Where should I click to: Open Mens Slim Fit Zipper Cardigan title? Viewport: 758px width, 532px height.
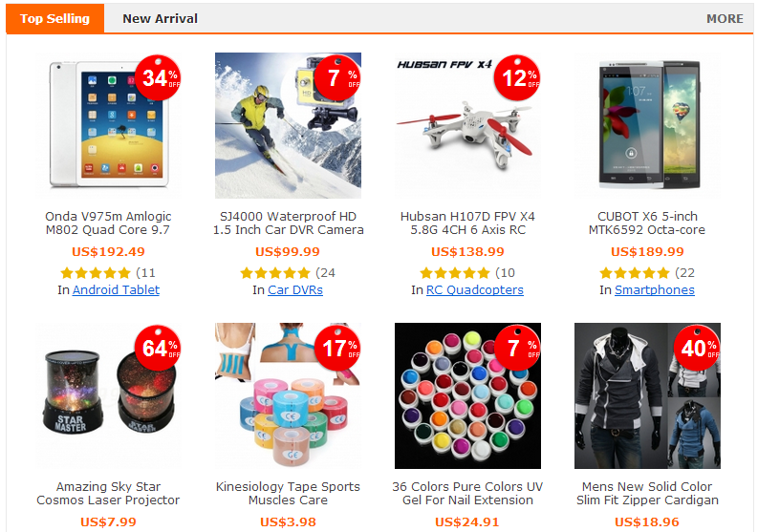click(x=647, y=494)
